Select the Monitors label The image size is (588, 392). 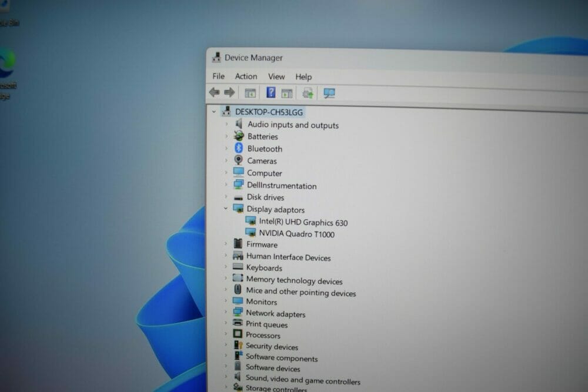click(x=262, y=301)
